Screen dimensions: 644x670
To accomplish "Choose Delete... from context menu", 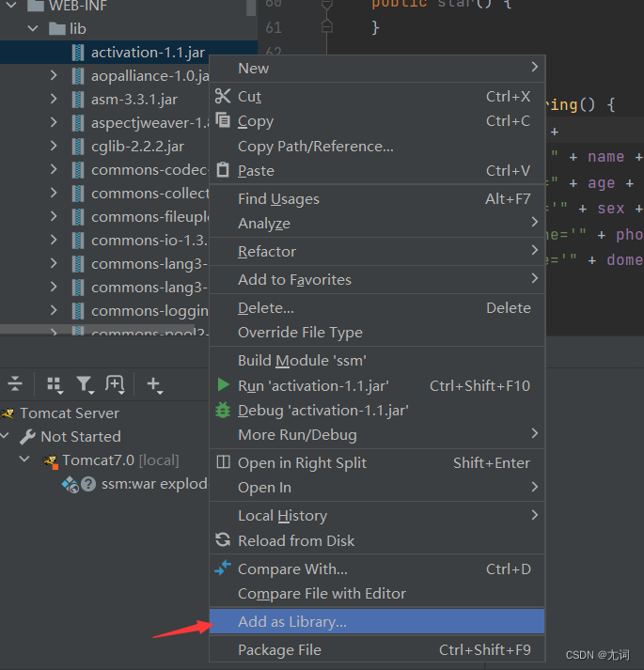I will pos(377,307).
